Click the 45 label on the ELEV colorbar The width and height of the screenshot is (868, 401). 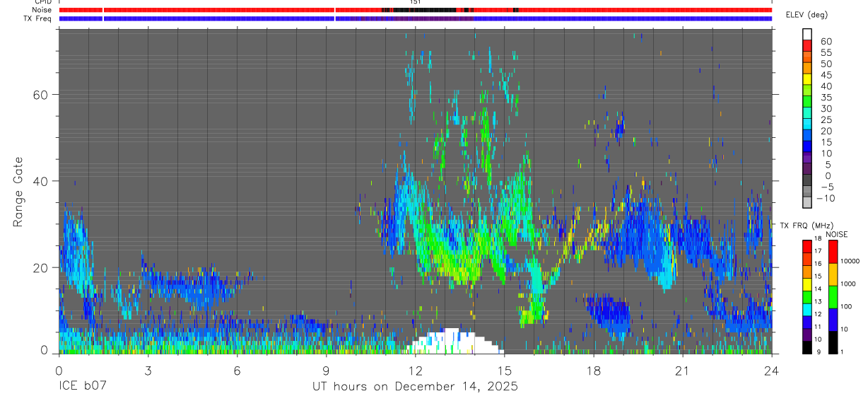(x=826, y=75)
